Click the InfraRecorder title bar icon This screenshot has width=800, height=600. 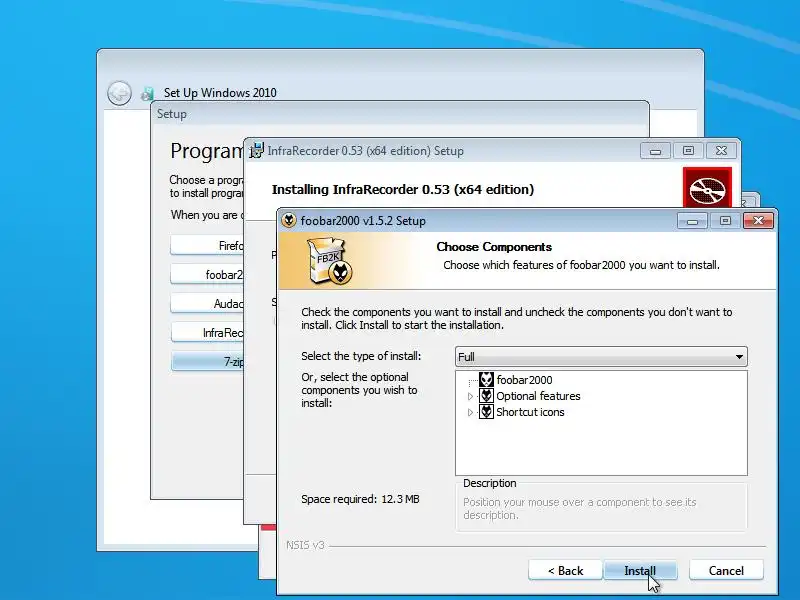(x=256, y=151)
